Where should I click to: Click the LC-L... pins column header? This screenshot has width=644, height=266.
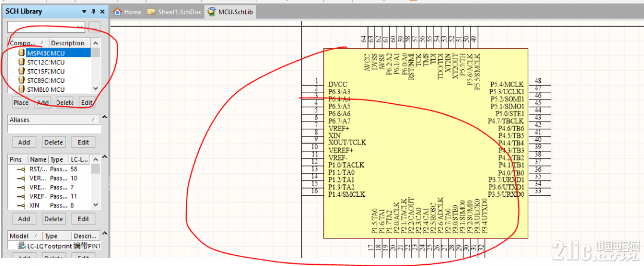(x=80, y=159)
